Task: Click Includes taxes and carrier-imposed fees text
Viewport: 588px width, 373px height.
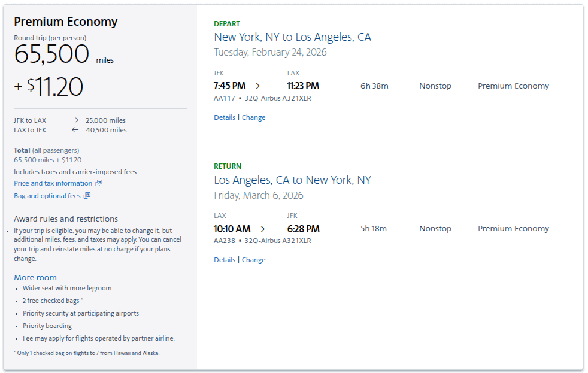Action: (75, 172)
